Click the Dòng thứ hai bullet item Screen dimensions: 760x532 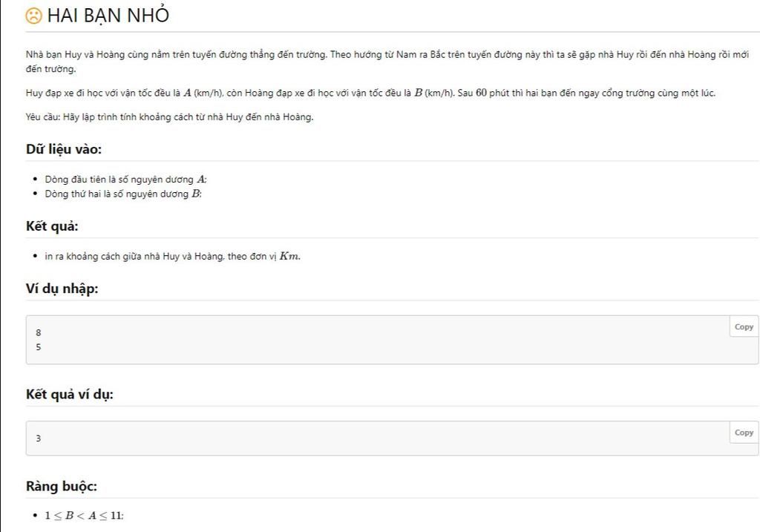[x=122, y=194]
